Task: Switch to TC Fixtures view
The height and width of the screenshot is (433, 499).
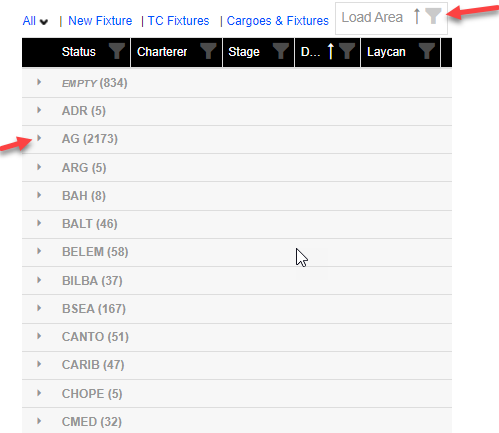Action: tap(178, 21)
